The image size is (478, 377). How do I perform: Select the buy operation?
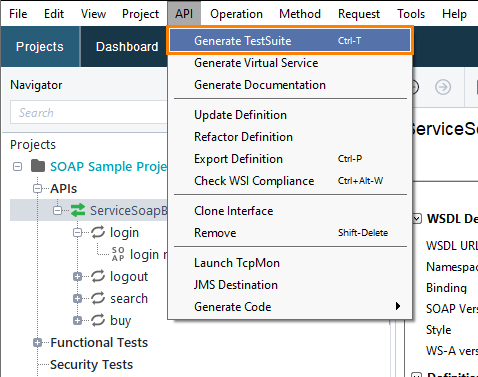(x=121, y=321)
